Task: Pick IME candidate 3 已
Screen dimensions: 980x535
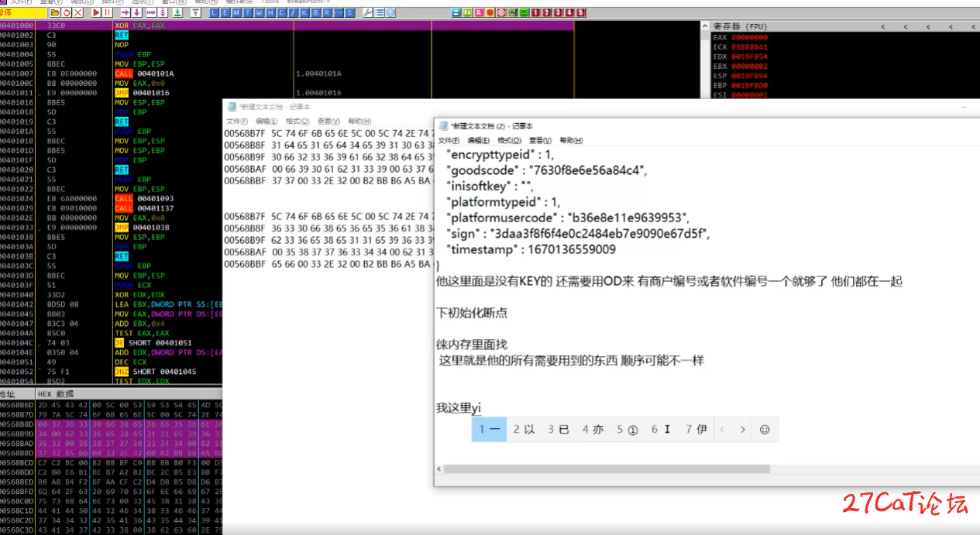Action: click(559, 429)
